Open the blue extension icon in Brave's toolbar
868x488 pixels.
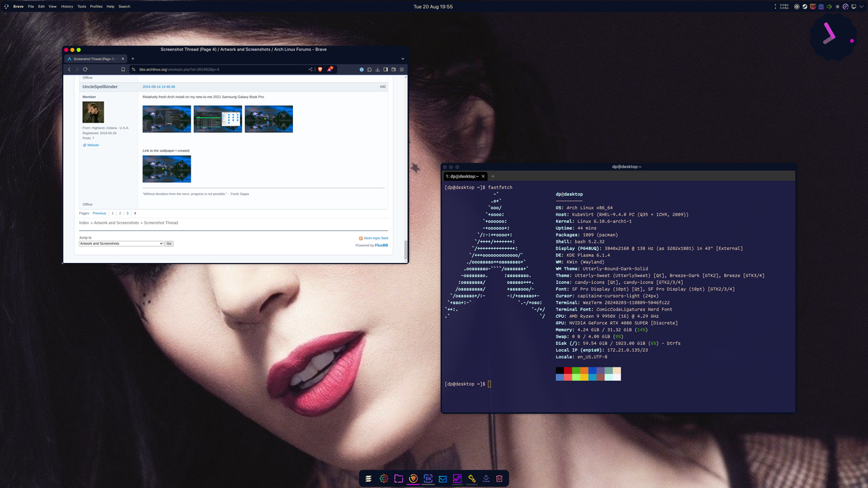pyautogui.click(x=361, y=69)
